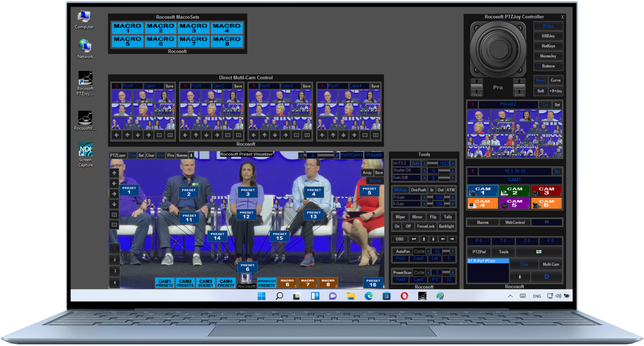The width and height of the screenshot is (644, 346).
Task: Open the PTZPad tab in PTZJoy Controller
Action: 479,252
